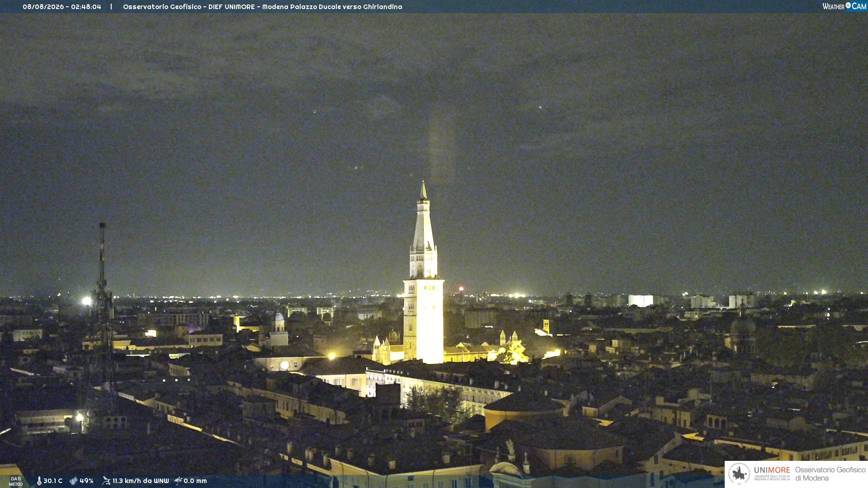
Task: Select the DATI METEO label
Action: click(16, 482)
